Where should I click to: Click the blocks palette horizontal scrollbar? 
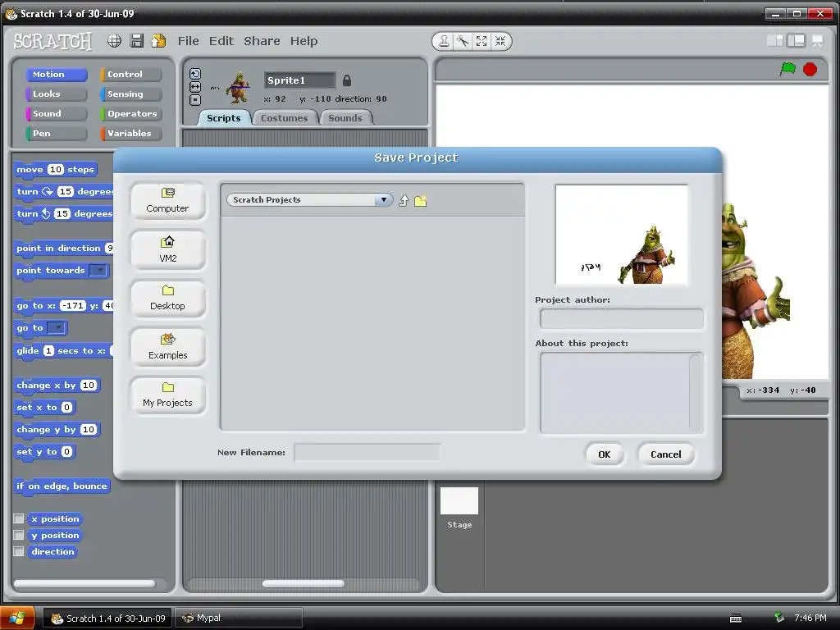84,584
